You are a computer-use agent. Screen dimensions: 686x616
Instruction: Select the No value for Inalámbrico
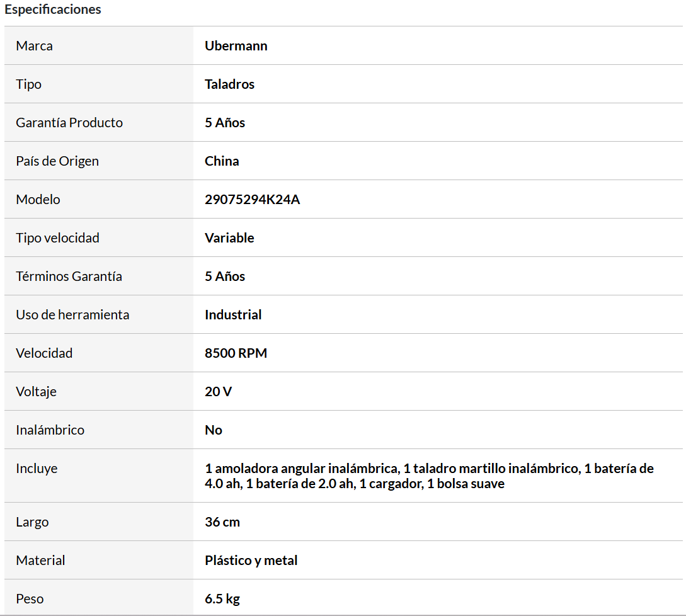click(214, 430)
